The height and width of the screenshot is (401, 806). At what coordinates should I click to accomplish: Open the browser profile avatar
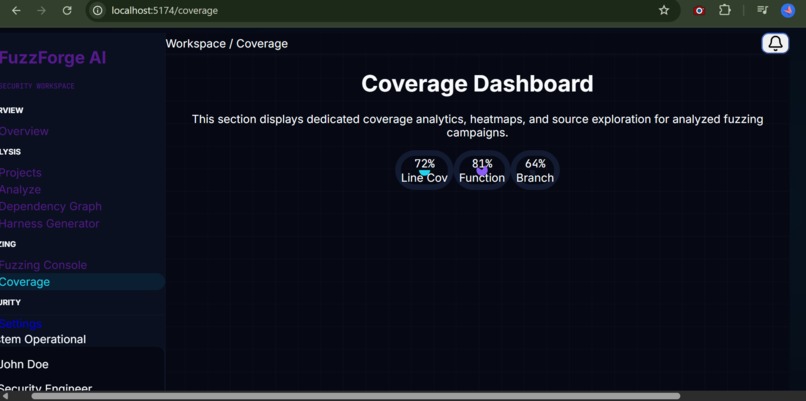pos(788,10)
